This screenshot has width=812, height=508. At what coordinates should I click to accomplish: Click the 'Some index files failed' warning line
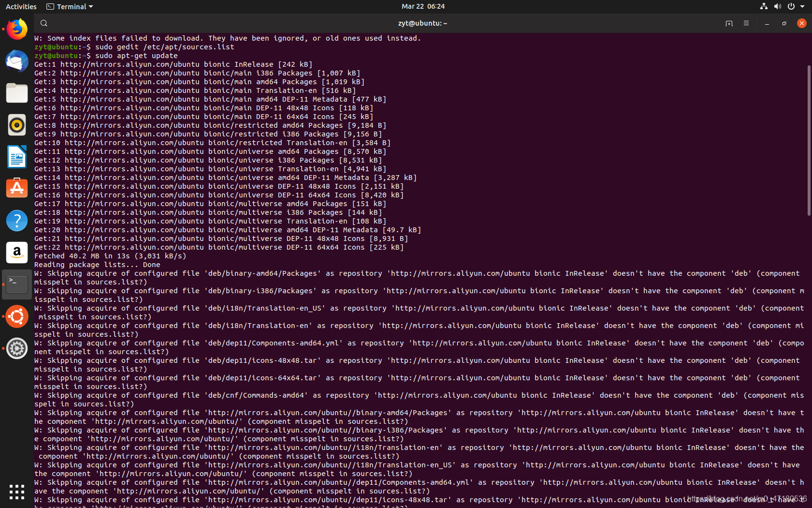click(228, 38)
